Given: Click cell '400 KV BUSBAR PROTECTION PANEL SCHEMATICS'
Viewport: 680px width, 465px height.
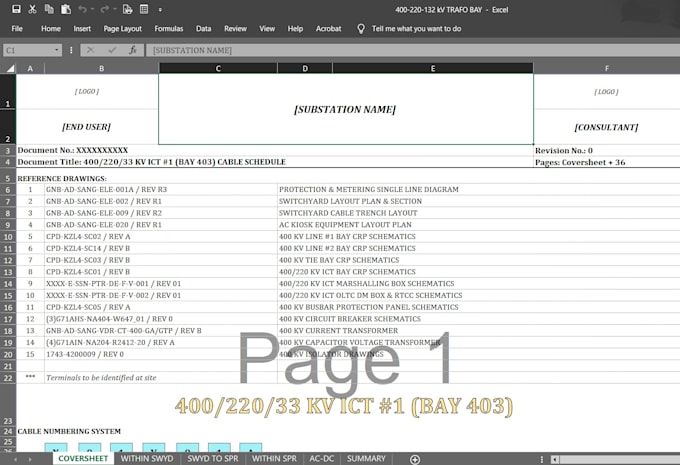Looking at the screenshot, I should [x=479, y=307].
